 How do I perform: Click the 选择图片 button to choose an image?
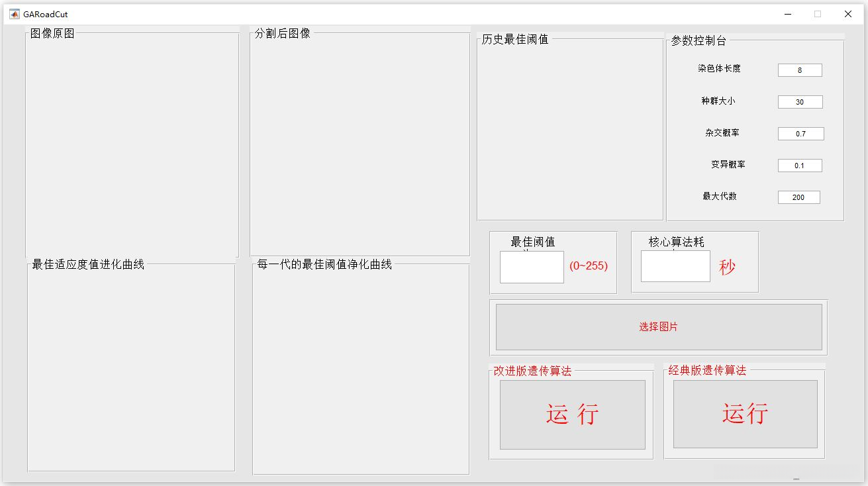click(657, 326)
